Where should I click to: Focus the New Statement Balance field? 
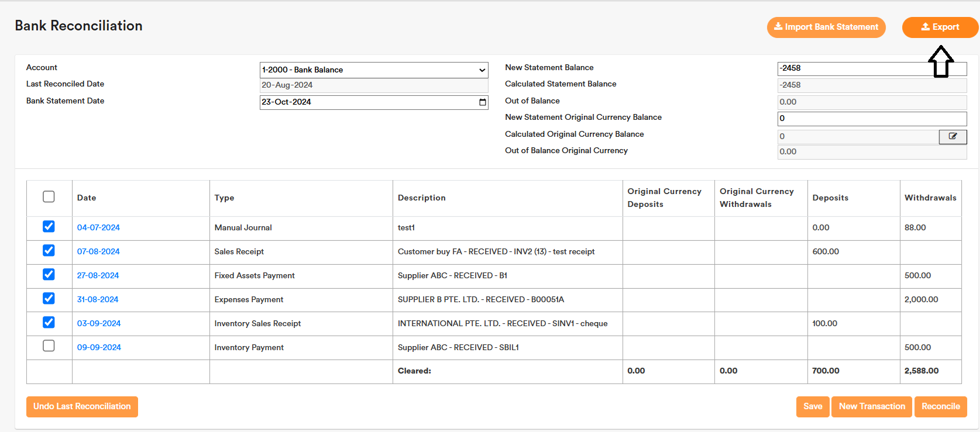coord(854,68)
